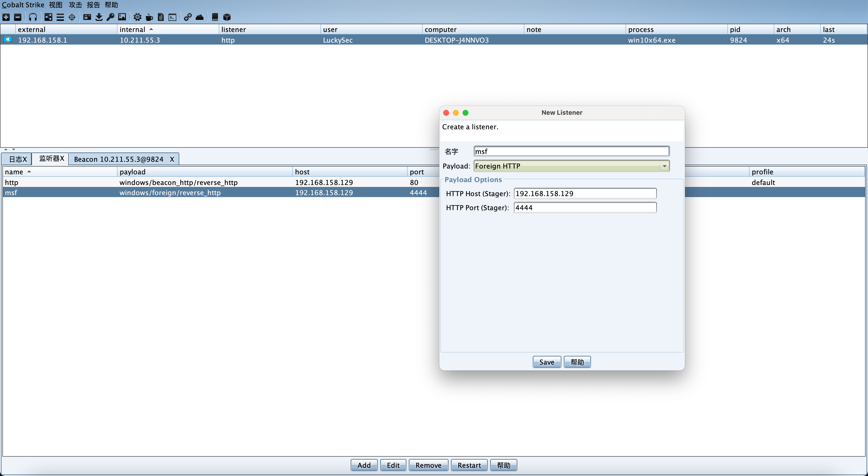Click the HTTP Port (Stager) input field
Screen dimensions: 868x476
pyautogui.click(x=585, y=207)
